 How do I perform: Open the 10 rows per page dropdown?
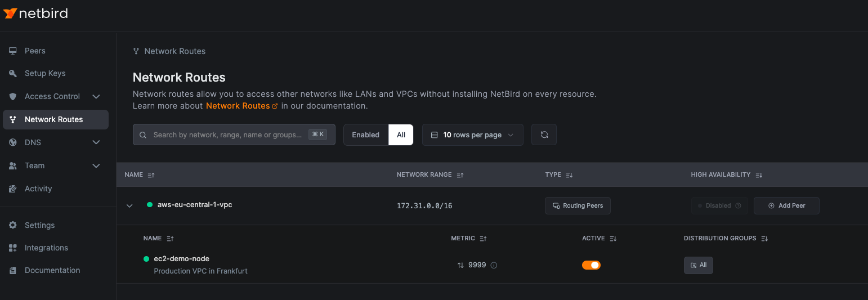point(472,135)
